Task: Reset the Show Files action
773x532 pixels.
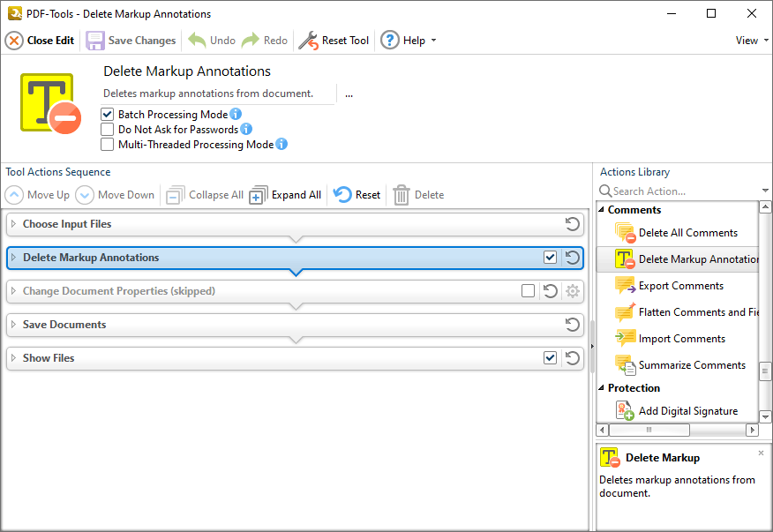Action: 572,358
